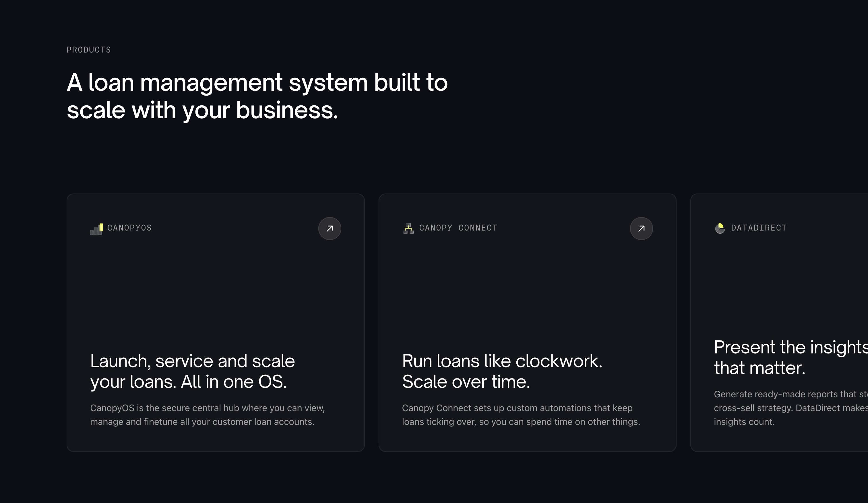
Task: Click "Launch, service and scale" card heading
Action: point(193,372)
